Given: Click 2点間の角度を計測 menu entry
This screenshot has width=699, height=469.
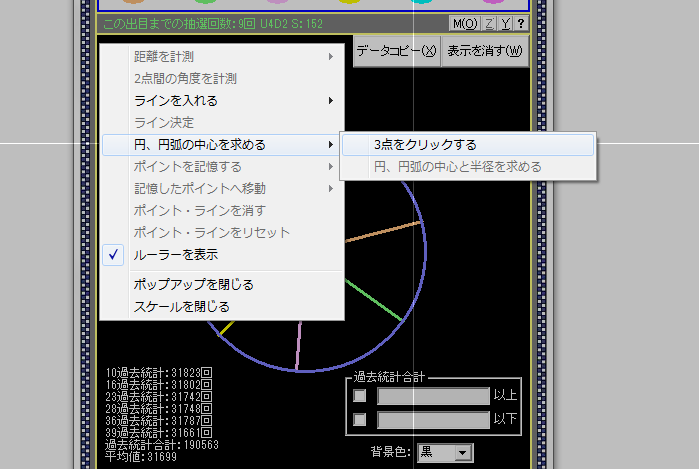Looking at the screenshot, I should pos(223,79).
